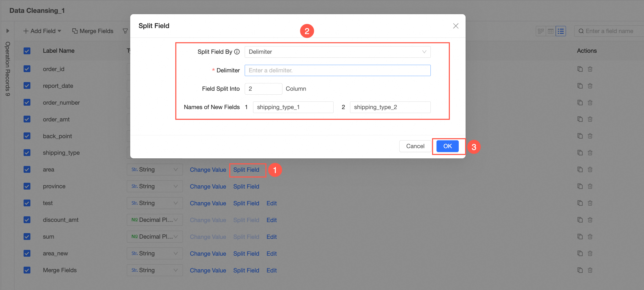Click the info icon beside Split Field By
This screenshot has height=290, width=644.
click(237, 52)
